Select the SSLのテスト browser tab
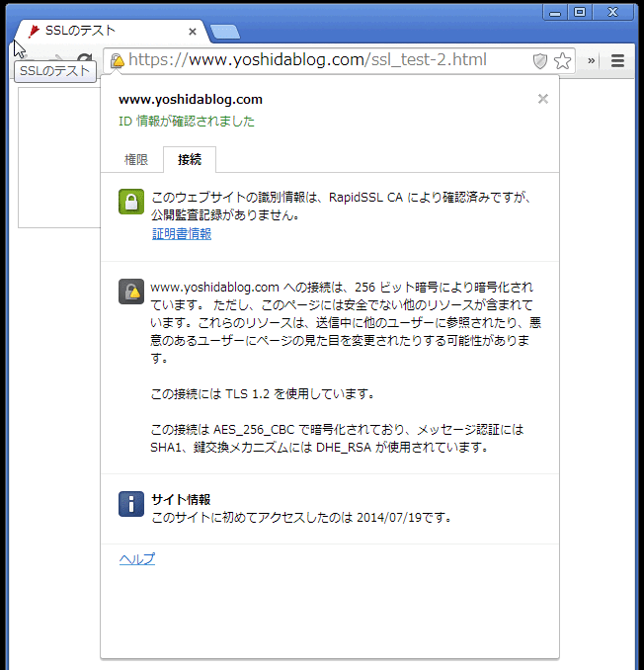 click(112, 31)
